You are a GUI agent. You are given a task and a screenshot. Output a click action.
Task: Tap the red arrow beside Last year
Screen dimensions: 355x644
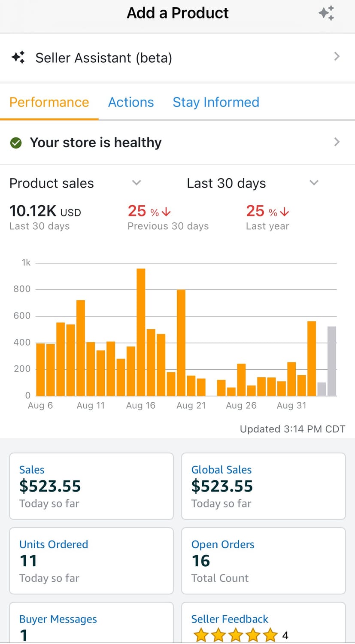point(285,212)
